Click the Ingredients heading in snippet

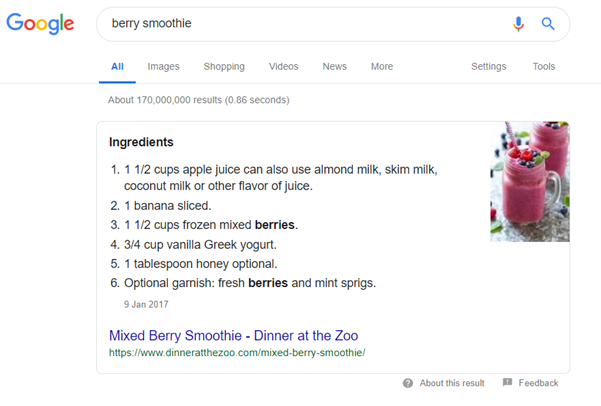[x=141, y=142]
